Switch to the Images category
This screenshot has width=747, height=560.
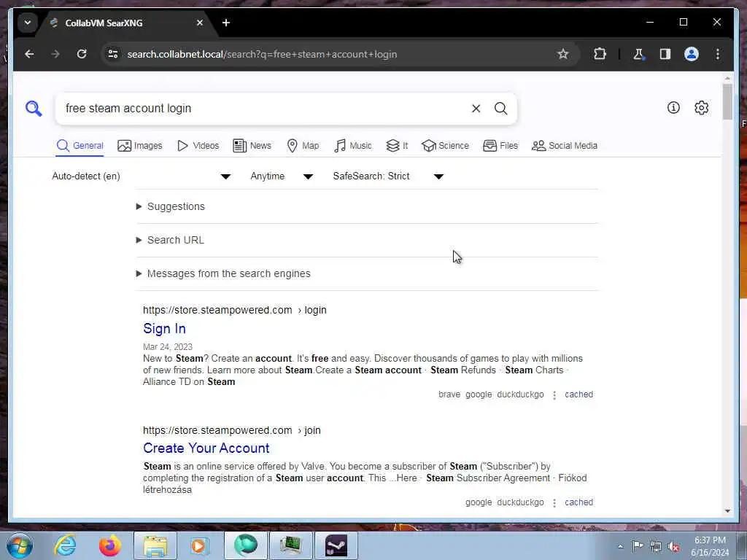[140, 146]
